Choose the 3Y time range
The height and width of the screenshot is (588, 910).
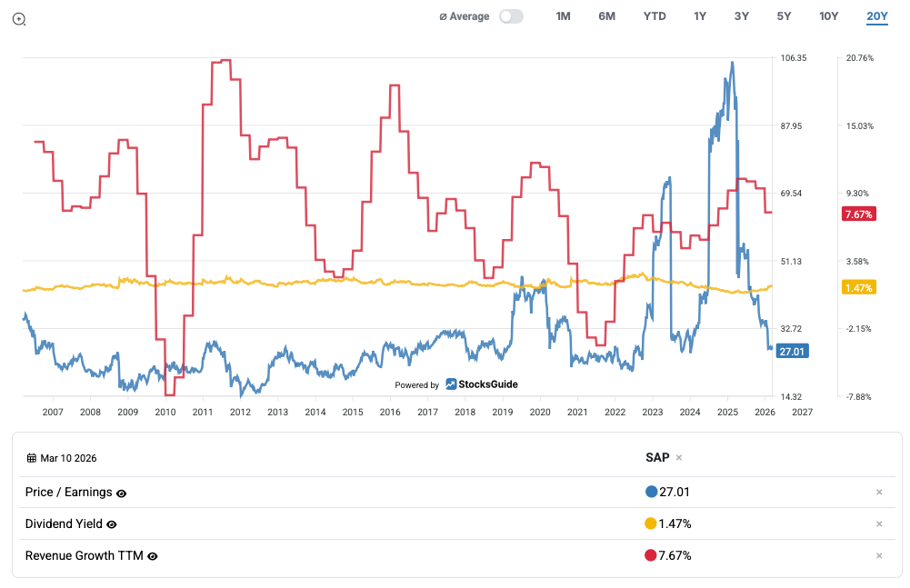[742, 16]
